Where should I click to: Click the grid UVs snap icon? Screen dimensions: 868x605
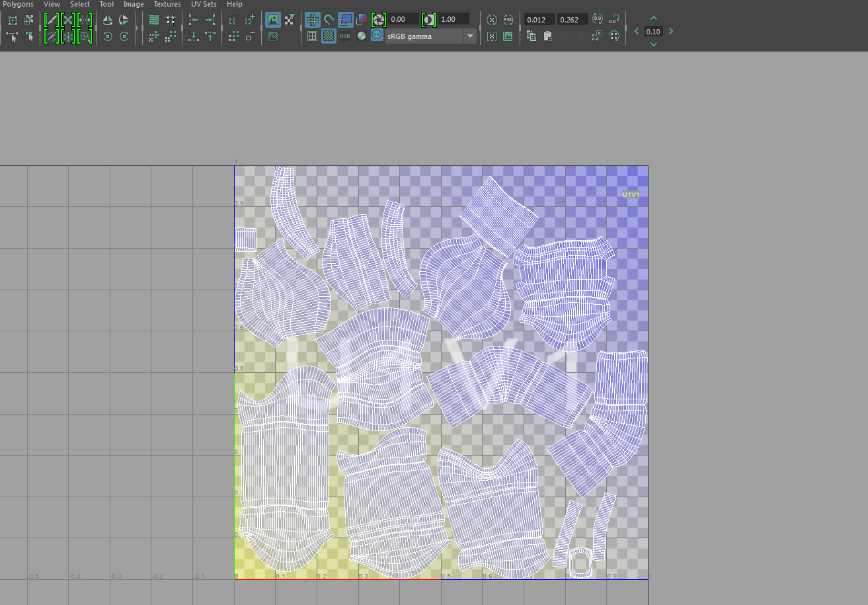(171, 20)
